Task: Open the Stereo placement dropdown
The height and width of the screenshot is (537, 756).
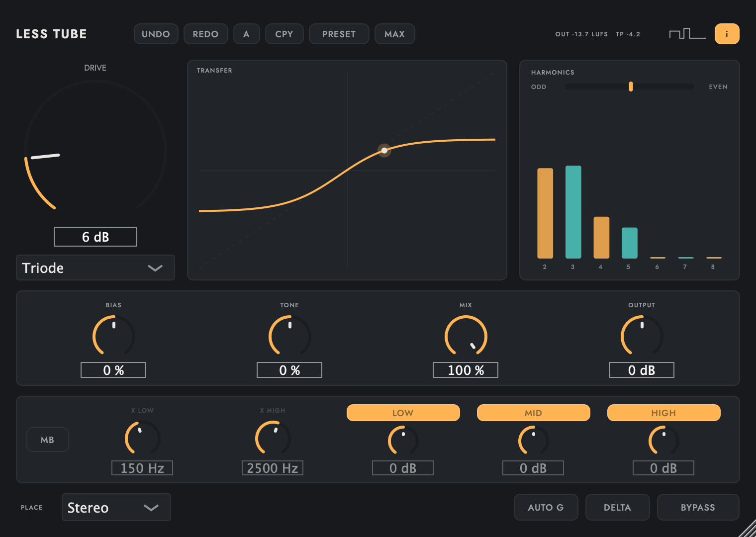Action: [x=116, y=507]
